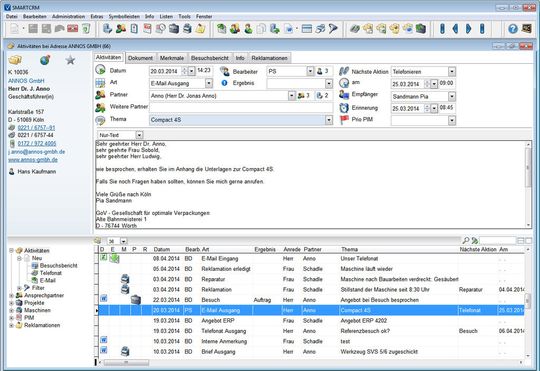
Task: Click the activity list vertical scrollbar
Action: (x=528, y=301)
